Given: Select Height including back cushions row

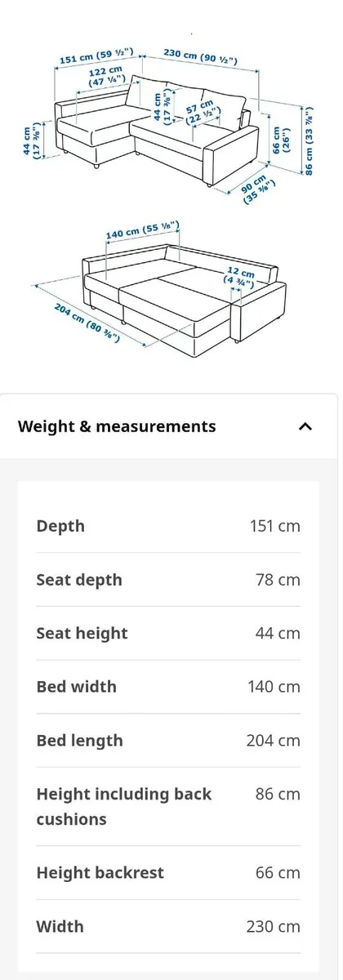Looking at the screenshot, I should [x=168, y=806].
